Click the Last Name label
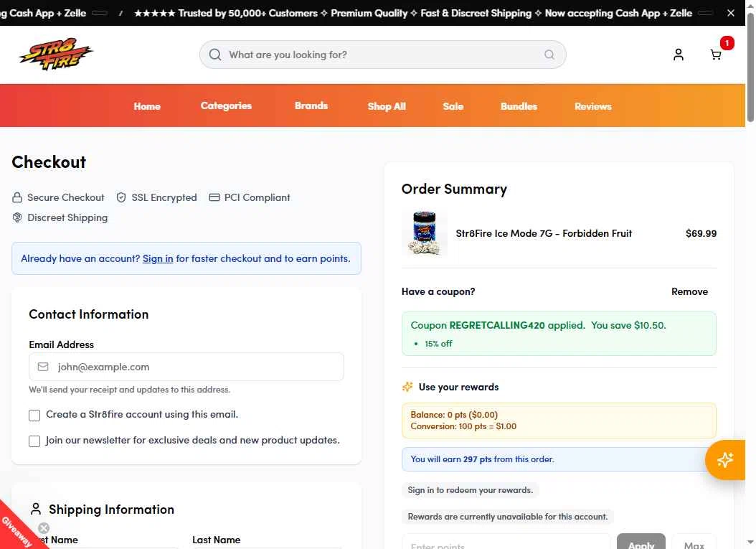Screen dimensions: 756x549 click(217, 540)
